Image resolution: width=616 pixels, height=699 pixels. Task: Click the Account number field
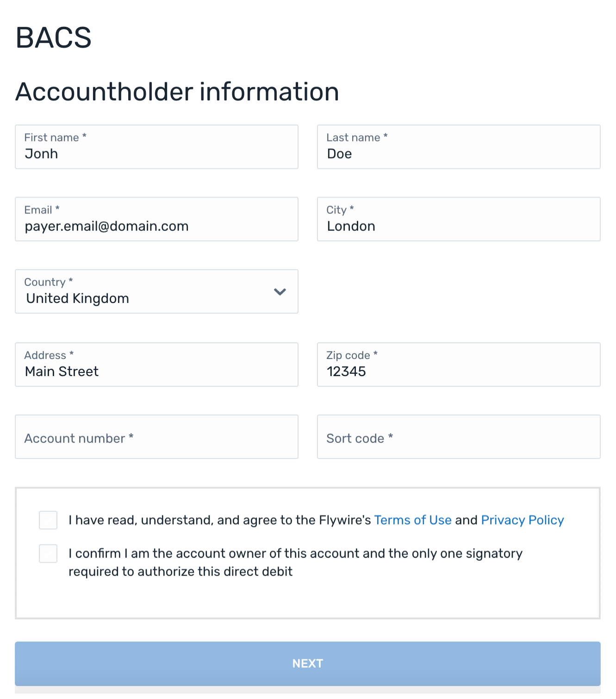(x=156, y=437)
